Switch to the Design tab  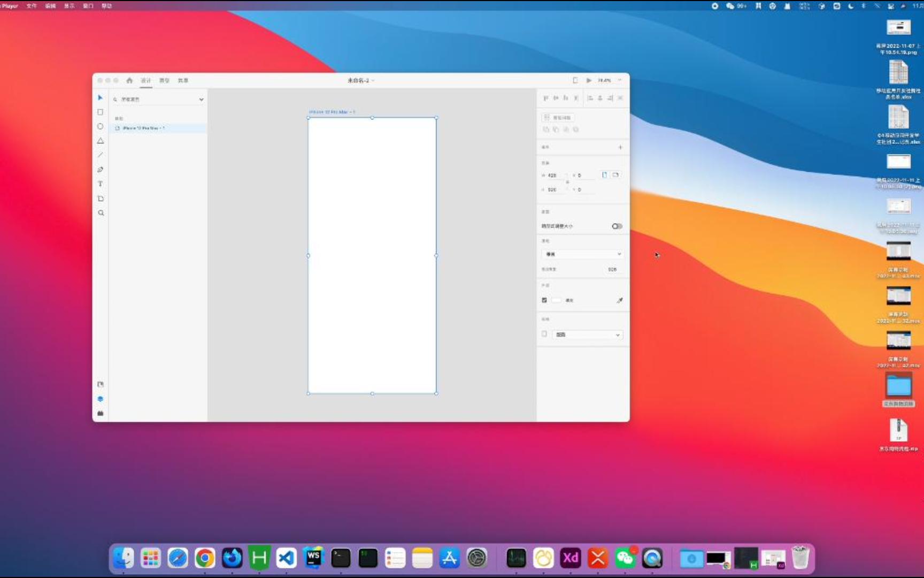tap(146, 80)
